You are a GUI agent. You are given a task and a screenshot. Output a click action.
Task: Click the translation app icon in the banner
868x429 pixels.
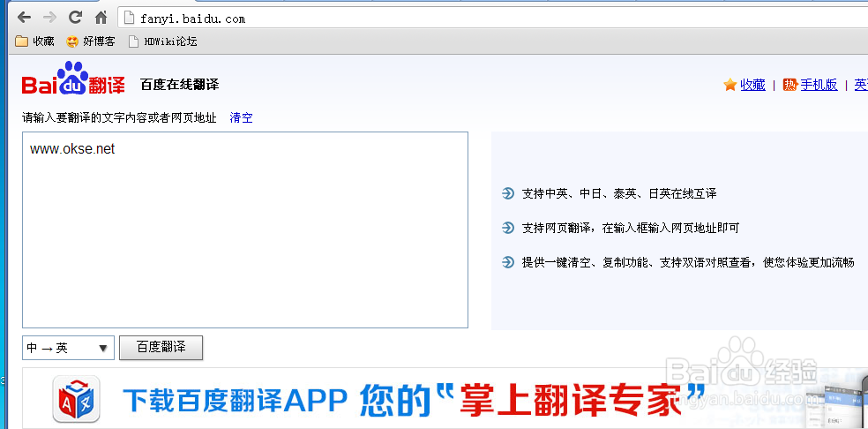[x=76, y=400]
